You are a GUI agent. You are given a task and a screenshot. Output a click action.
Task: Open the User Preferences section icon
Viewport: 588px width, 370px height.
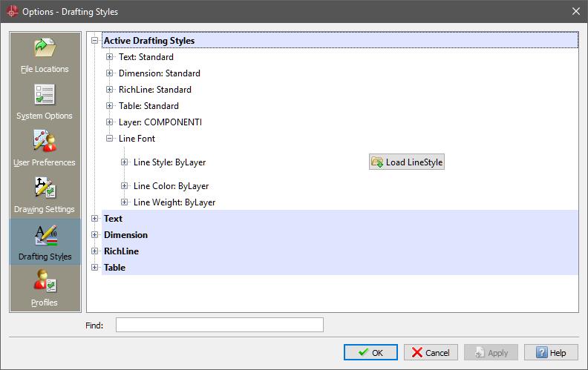click(45, 141)
